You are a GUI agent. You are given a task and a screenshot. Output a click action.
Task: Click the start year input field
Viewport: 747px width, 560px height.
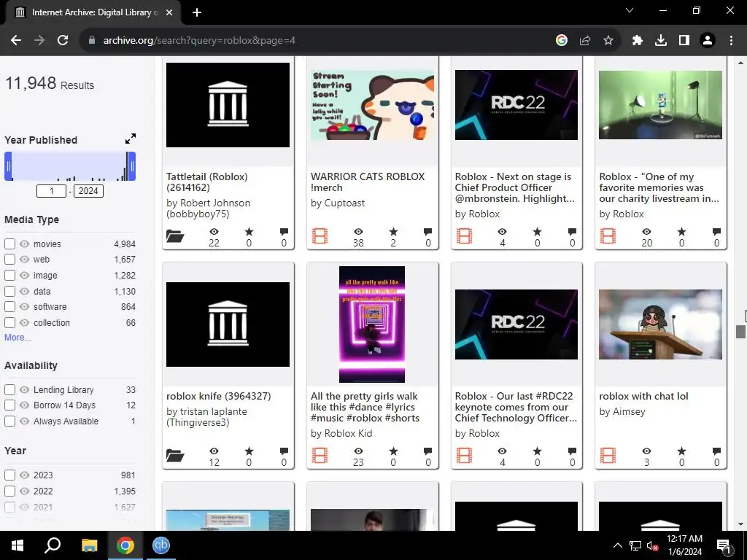52,191
